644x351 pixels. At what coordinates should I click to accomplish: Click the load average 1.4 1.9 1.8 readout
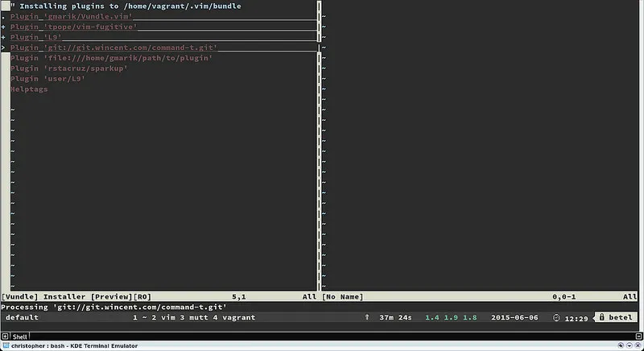451,318
